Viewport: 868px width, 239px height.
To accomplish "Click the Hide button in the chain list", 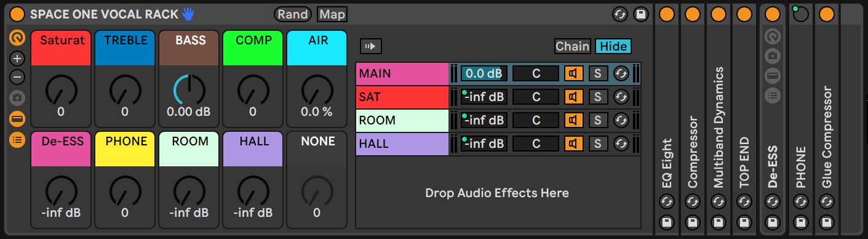I will (x=613, y=46).
